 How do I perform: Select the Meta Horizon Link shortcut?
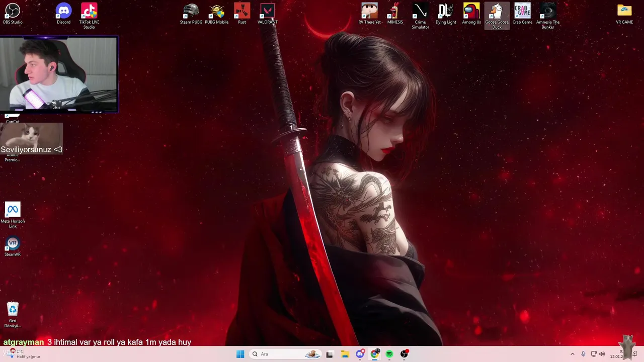click(x=13, y=215)
